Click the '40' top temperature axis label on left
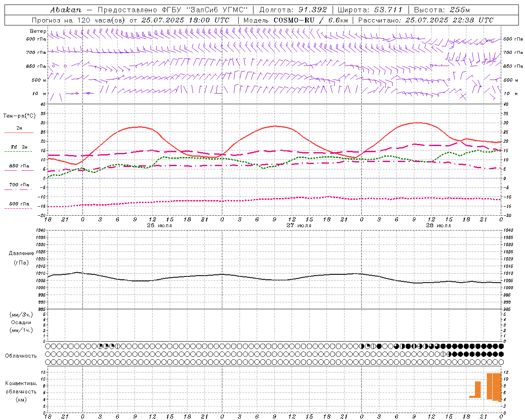525x420 pixels. [x=43, y=104]
